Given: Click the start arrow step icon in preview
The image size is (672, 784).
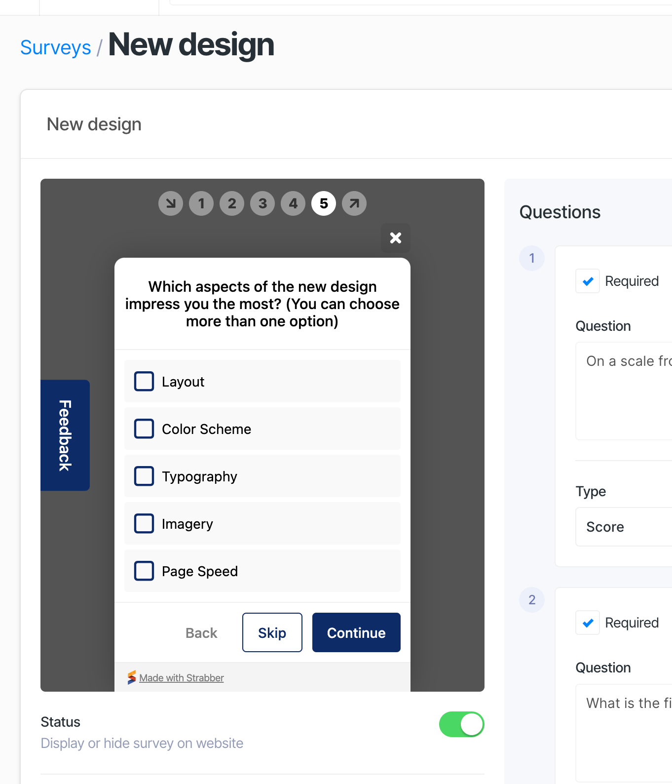Looking at the screenshot, I should [171, 203].
